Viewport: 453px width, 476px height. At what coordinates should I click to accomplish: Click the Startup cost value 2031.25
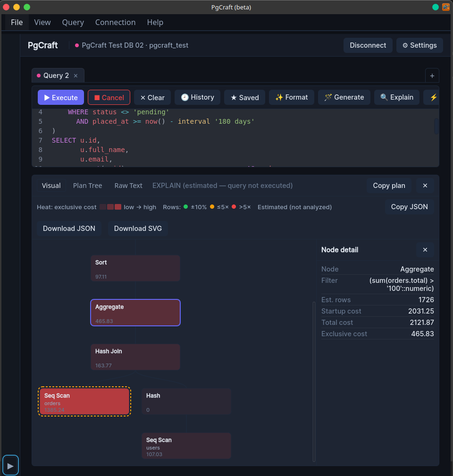point(421,311)
